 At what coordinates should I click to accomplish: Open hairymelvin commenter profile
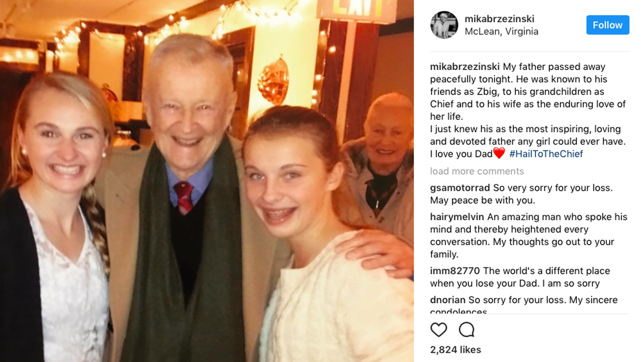[x=457, y=217]
